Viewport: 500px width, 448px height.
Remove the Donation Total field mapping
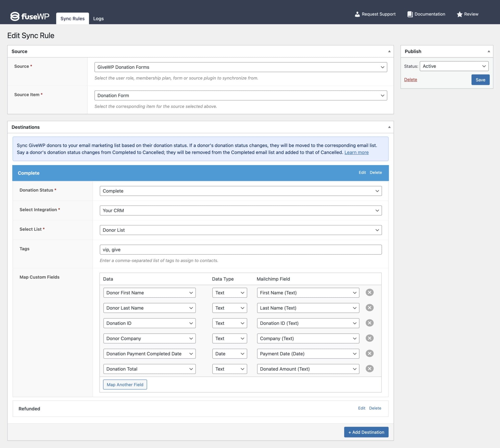(370, 369)
